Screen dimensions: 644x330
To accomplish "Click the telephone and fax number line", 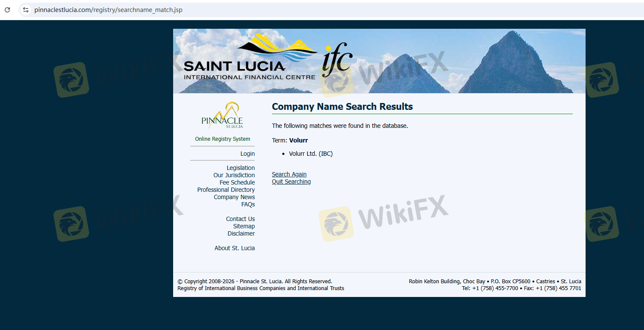I will (x=521, y=288).
